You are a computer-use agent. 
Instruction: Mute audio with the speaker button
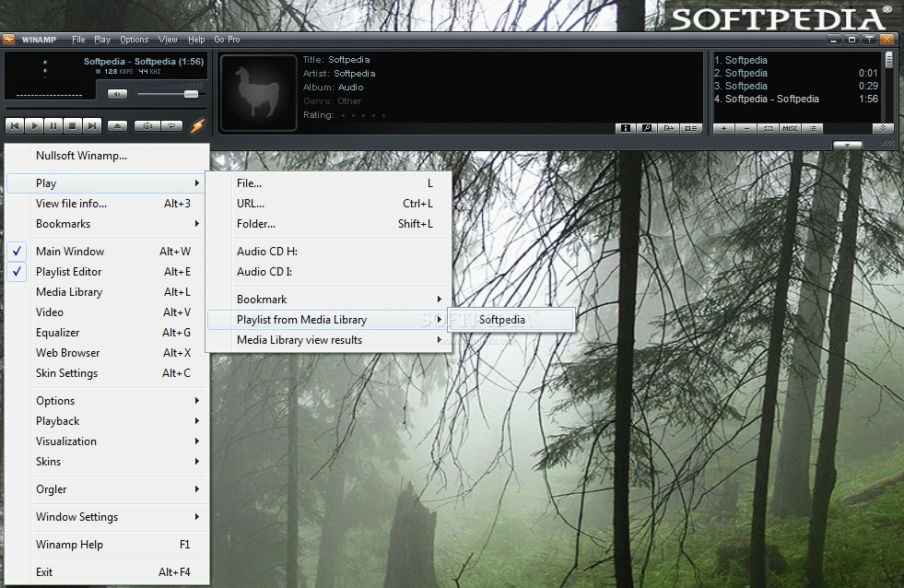[x=117, y=94]
